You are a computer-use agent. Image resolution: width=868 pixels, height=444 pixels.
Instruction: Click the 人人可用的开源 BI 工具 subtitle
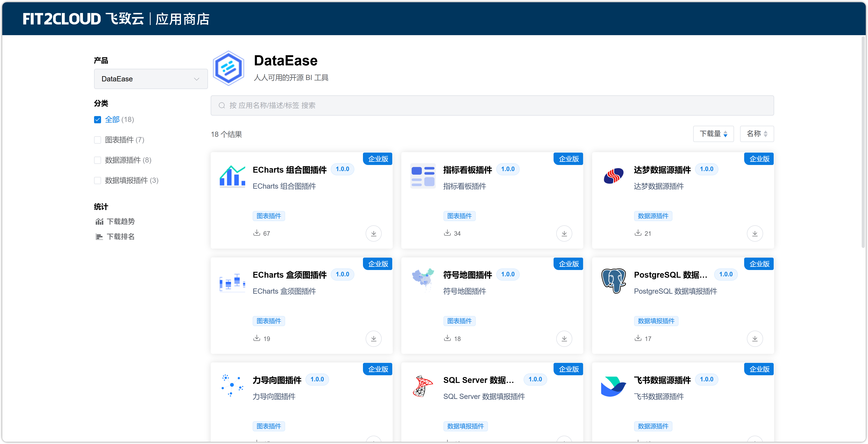coord(291,78)
